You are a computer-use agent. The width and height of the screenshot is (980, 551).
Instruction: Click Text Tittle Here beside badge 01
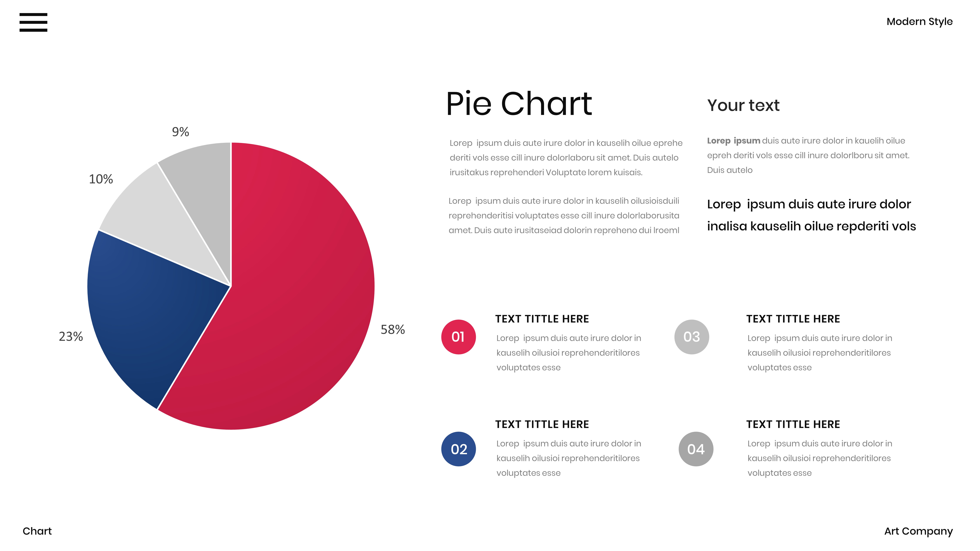[x=542, y=319]
